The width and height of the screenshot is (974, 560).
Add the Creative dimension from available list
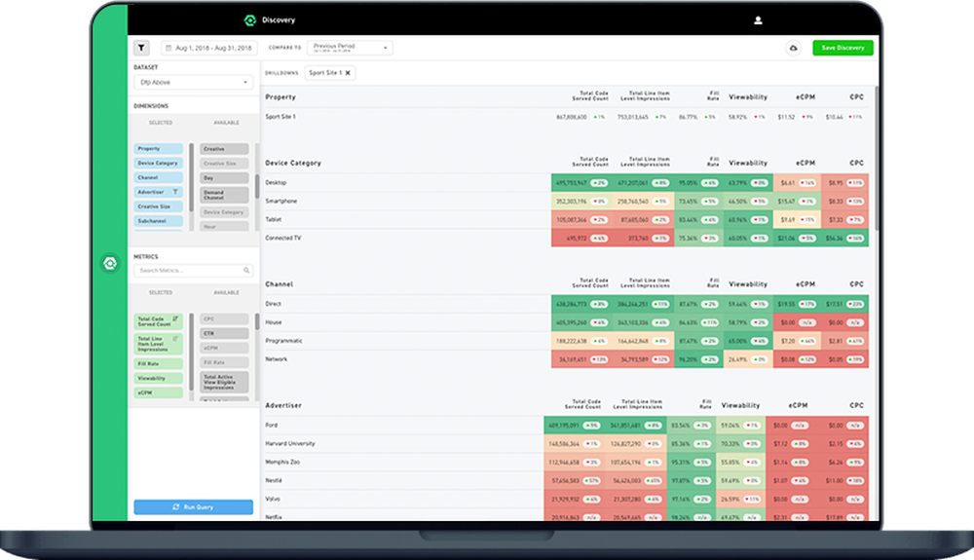tap(224, 149)
